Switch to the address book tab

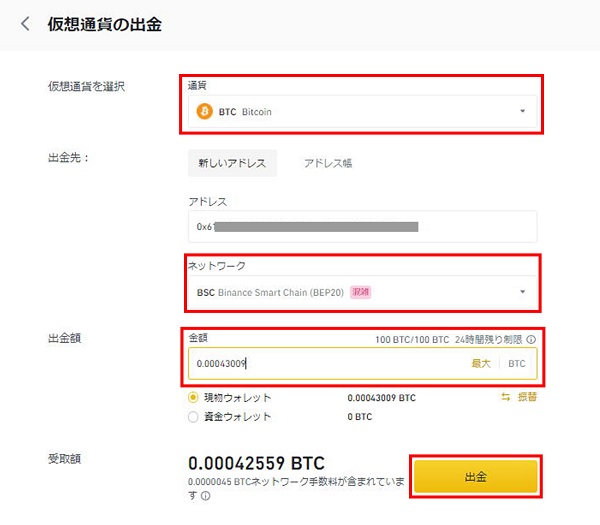coord(328,163)
